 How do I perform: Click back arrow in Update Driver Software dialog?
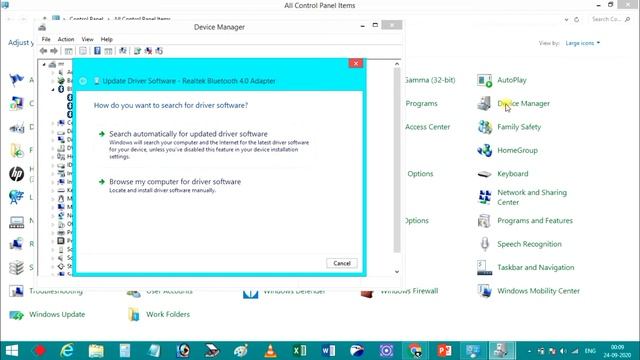(83, 81)
